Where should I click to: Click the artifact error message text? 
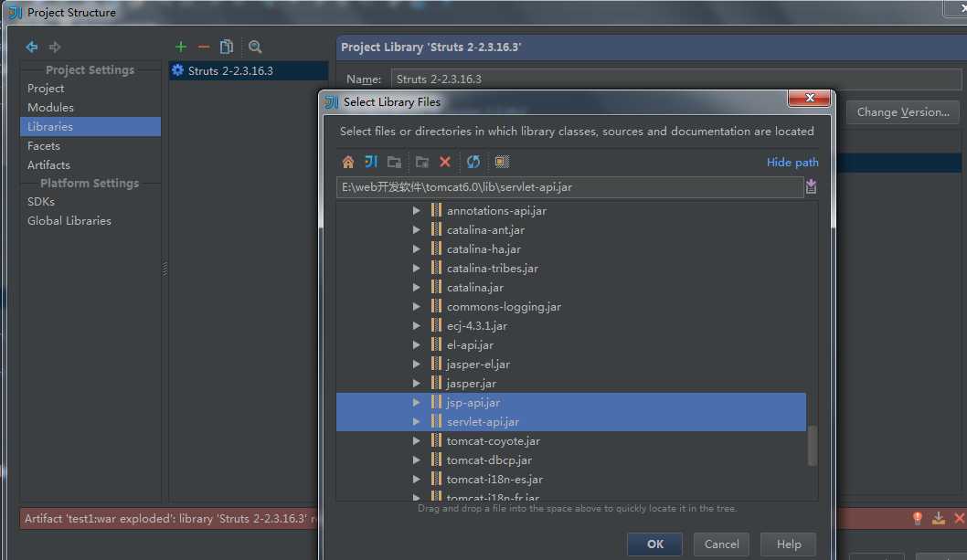[169, 519]
